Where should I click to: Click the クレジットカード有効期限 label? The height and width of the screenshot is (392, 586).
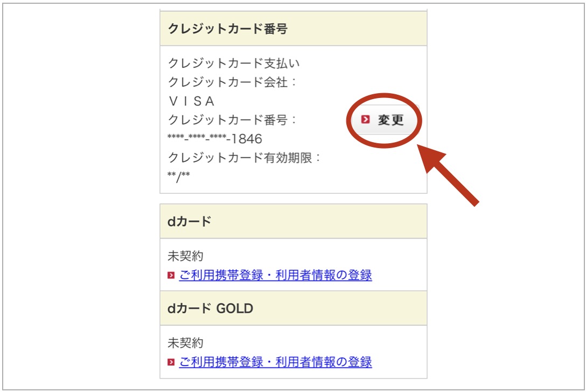click(243, 158)
